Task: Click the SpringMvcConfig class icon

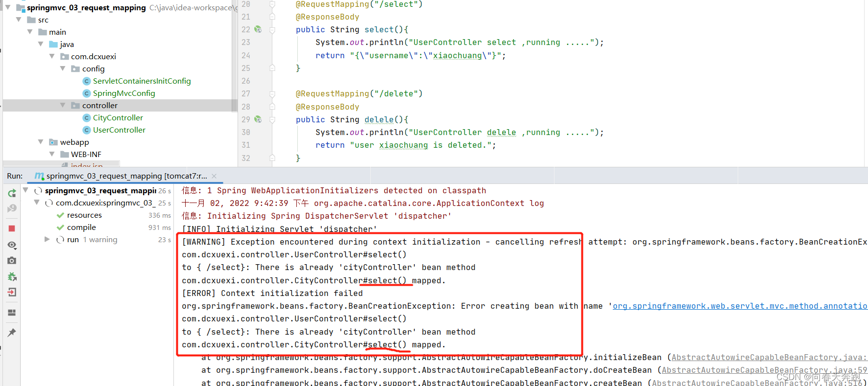Action: (87, 93)
